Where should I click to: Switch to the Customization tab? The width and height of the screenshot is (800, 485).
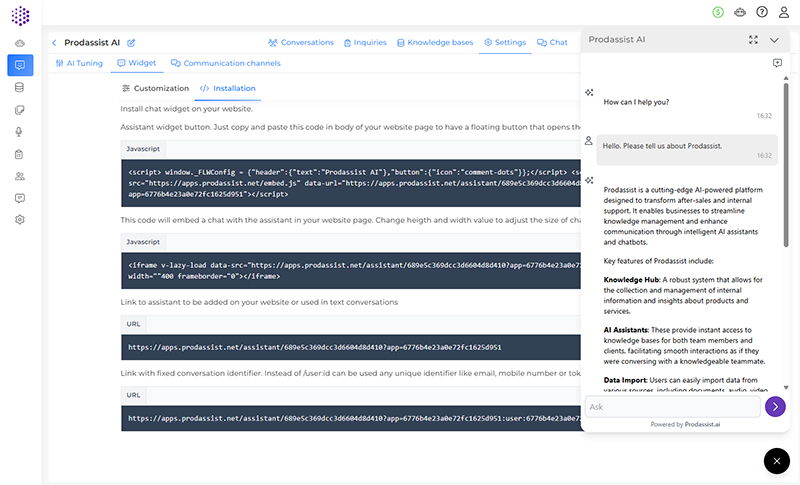[x=155, y=88]
